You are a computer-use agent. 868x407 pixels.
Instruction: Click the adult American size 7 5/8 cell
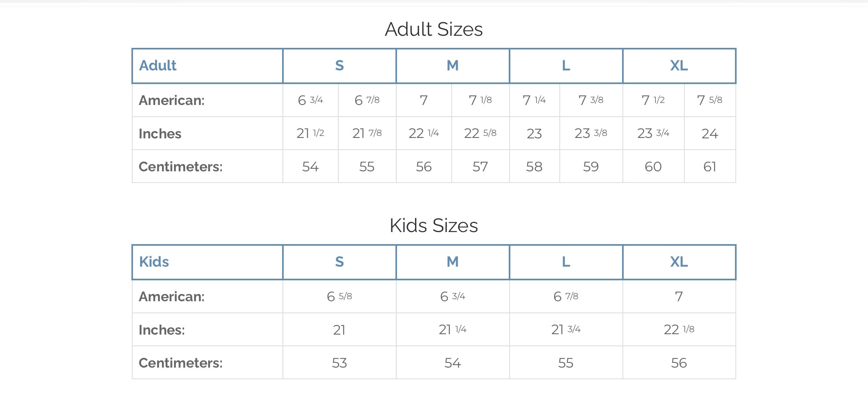(x=710, y=100)
